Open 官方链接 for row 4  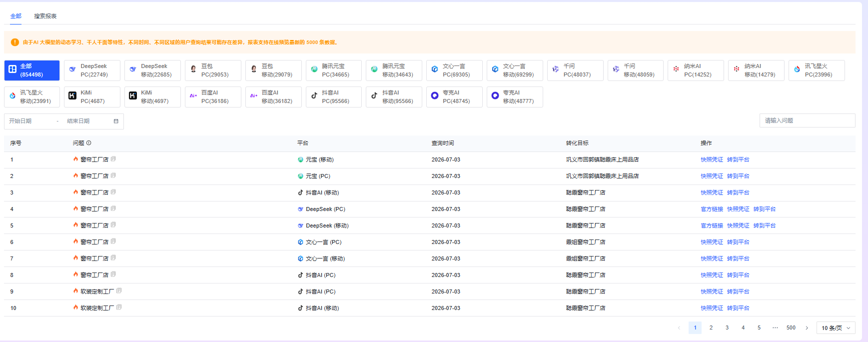tap(712, 209)
